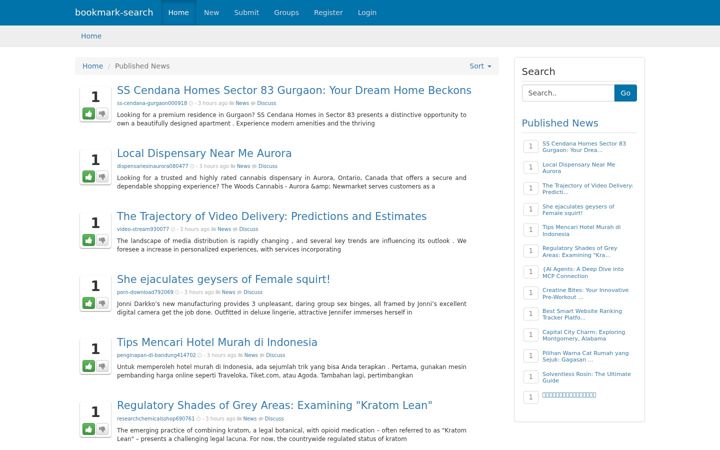Click the Home link in gray subheader bar

coord(91,36)
